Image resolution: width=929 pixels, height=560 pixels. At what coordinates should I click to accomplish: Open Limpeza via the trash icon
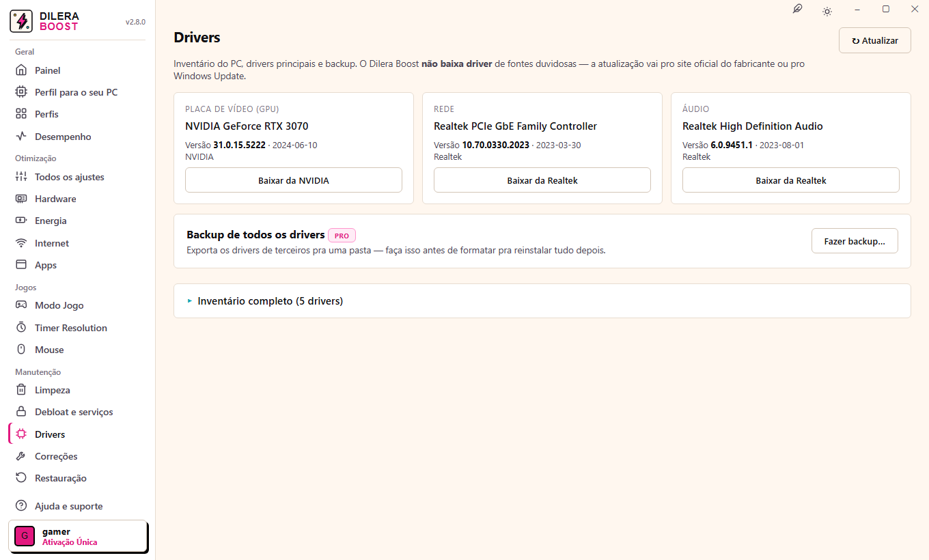pyautogui.click(x=21, y=390)
